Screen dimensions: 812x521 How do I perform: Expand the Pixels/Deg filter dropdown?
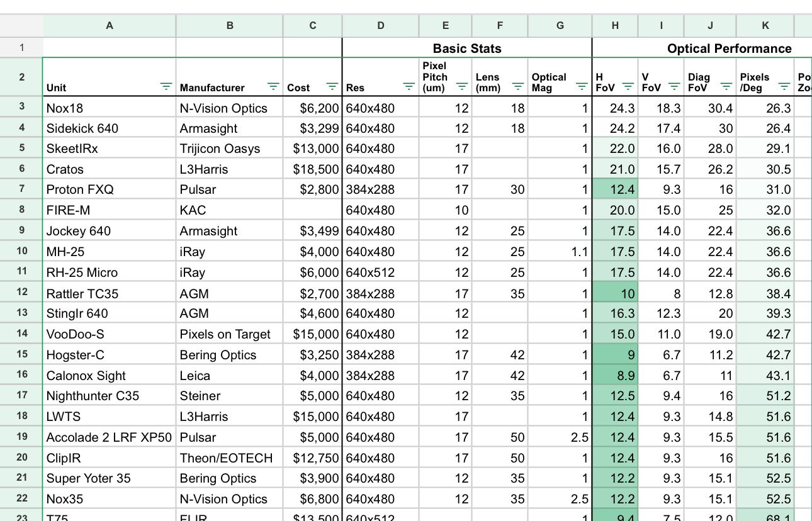click(x=784, y=87)
